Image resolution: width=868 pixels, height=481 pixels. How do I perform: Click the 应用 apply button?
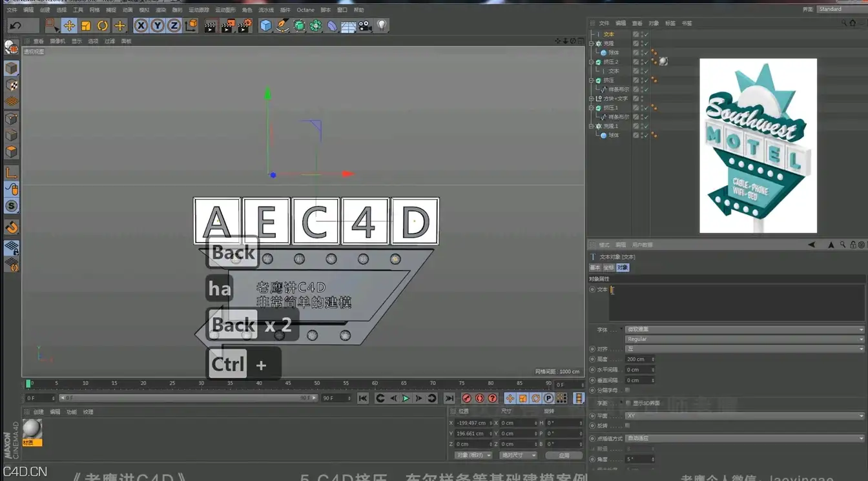tap(563, 455)
